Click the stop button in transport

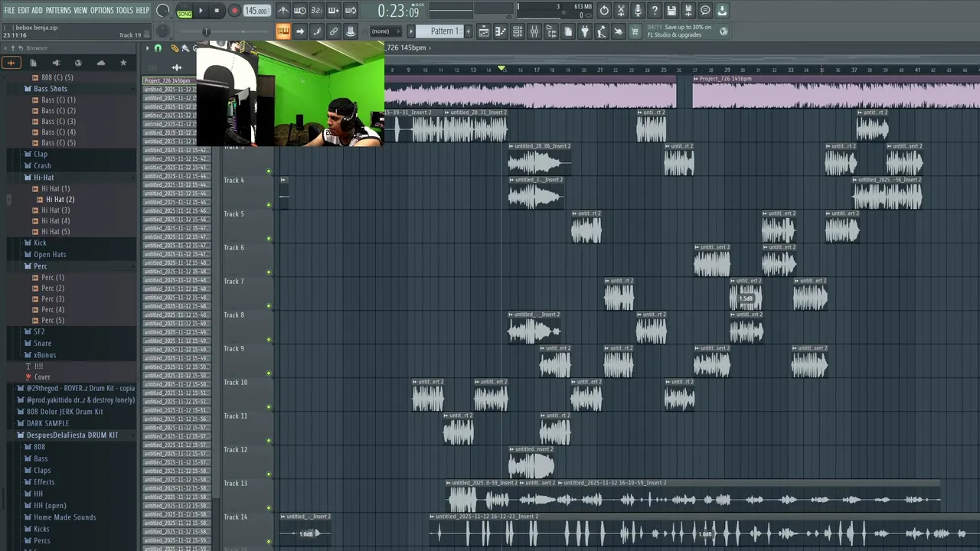point(217,11)
